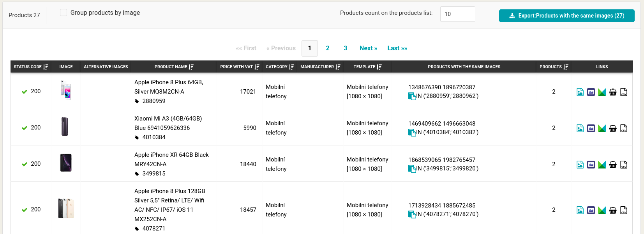The image size is (644, 234).
Task: Click price value 5990
Action: click(x=250, y=128)
